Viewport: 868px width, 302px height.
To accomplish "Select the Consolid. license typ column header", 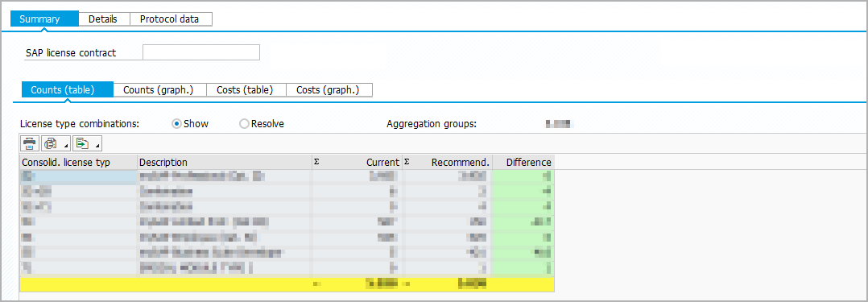I will (x=78, y=163).
